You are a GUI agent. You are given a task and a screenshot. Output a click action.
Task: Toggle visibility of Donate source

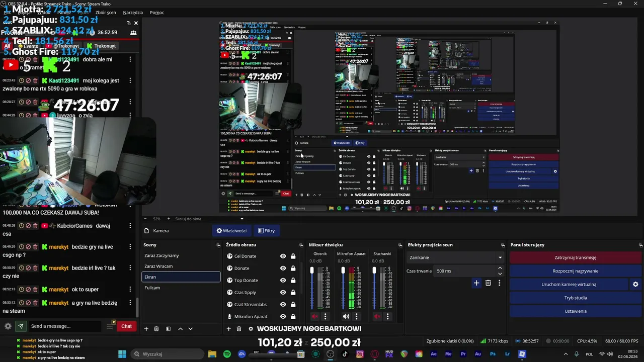[x=283, y=268]
